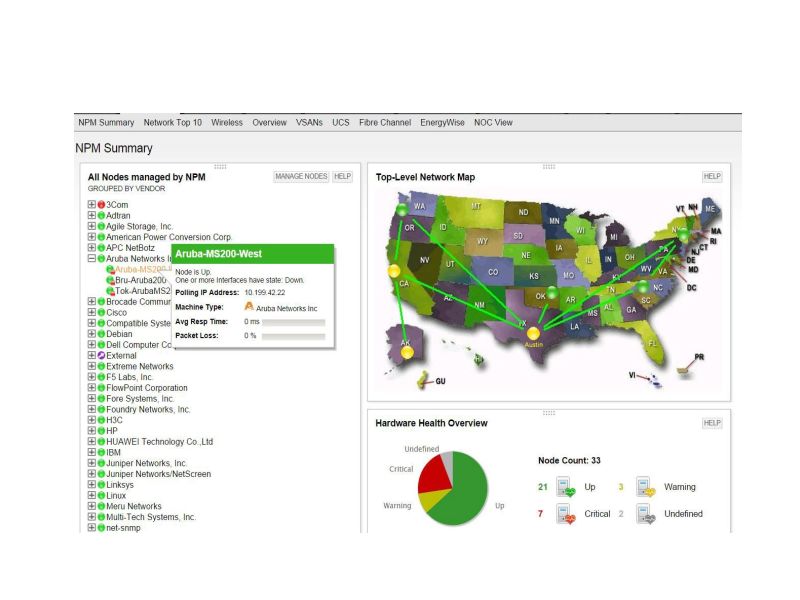Expand the Cisco vendor group

point(91,312)
